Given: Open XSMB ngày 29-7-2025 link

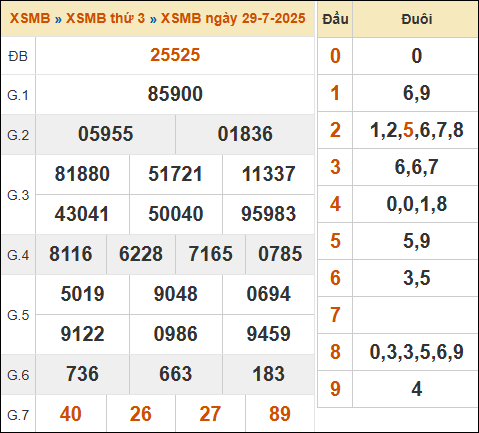Looking at the screenshot, I should point(233,18).
